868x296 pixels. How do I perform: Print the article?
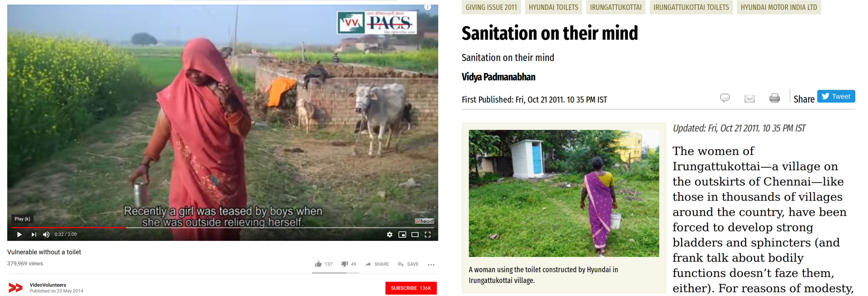[775, 98]
